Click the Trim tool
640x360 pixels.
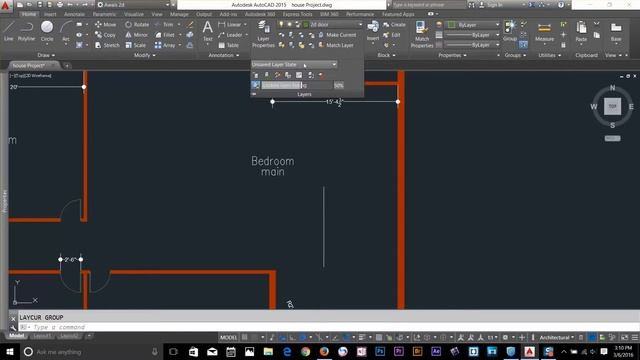[164, 24]
